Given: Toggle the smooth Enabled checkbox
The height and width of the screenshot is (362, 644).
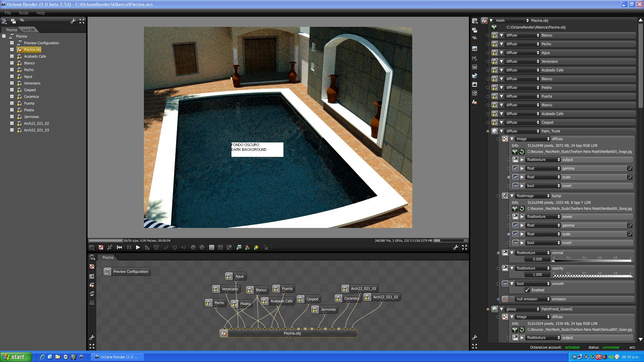Looking at the screenshot, I should [527, 290].
